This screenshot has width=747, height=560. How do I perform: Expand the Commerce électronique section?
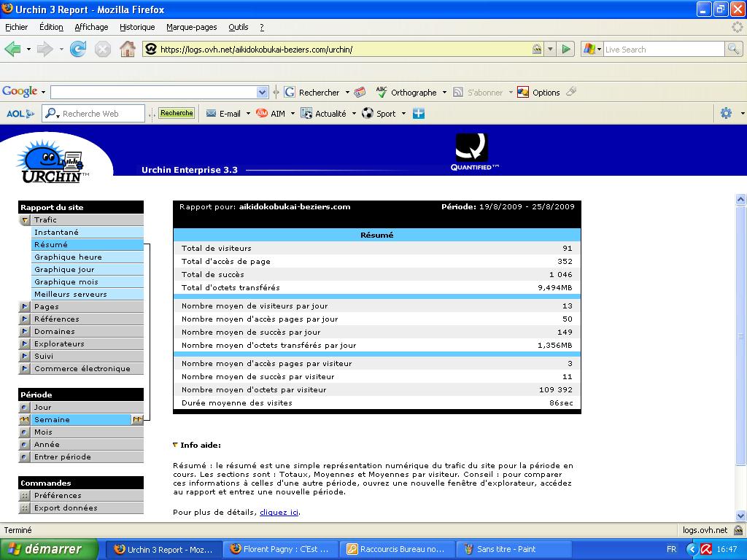click(x=25, y=368)
